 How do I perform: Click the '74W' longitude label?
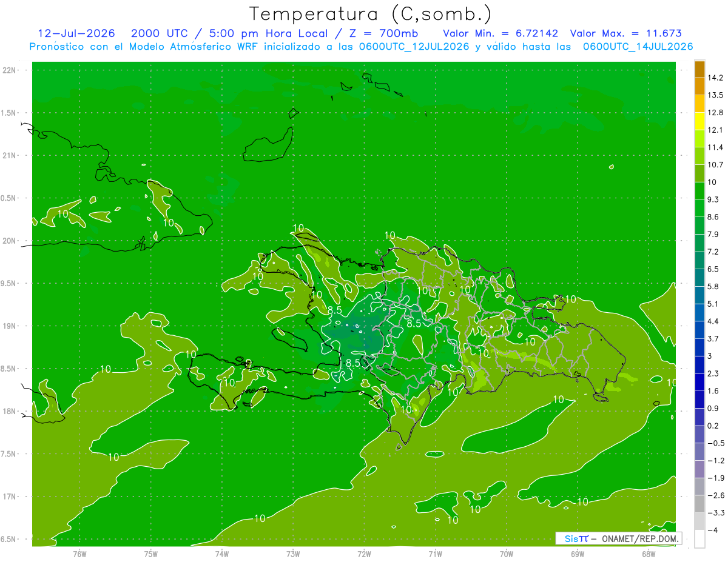[222, 554]
